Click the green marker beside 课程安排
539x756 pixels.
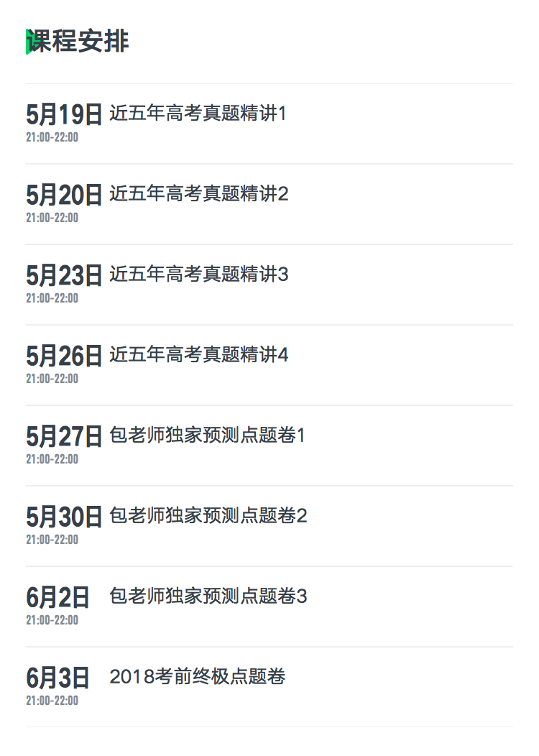coord(28,42)
